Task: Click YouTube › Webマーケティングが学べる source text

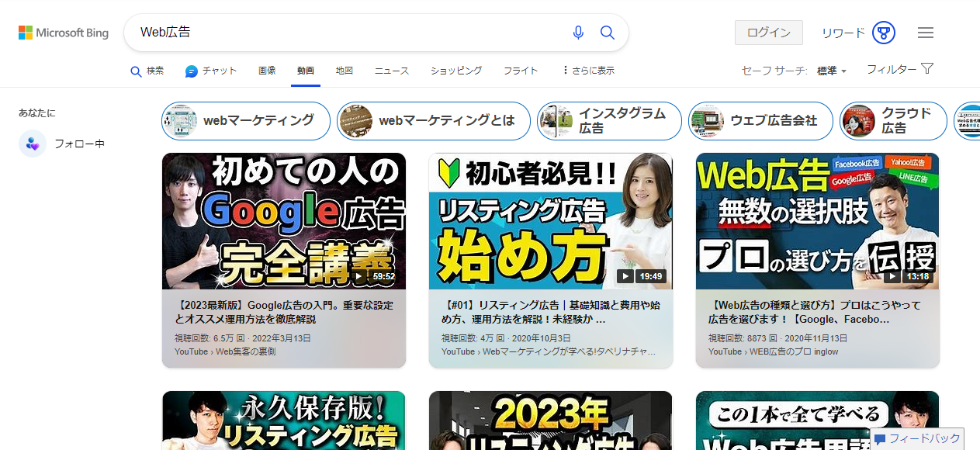Action: pos(548,351)
